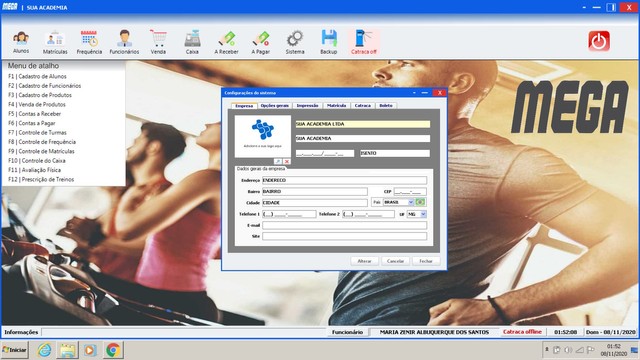Launch the Backup floppy disk icon
640x360 pixels.
pyautogui.click(x=329, y=42)
